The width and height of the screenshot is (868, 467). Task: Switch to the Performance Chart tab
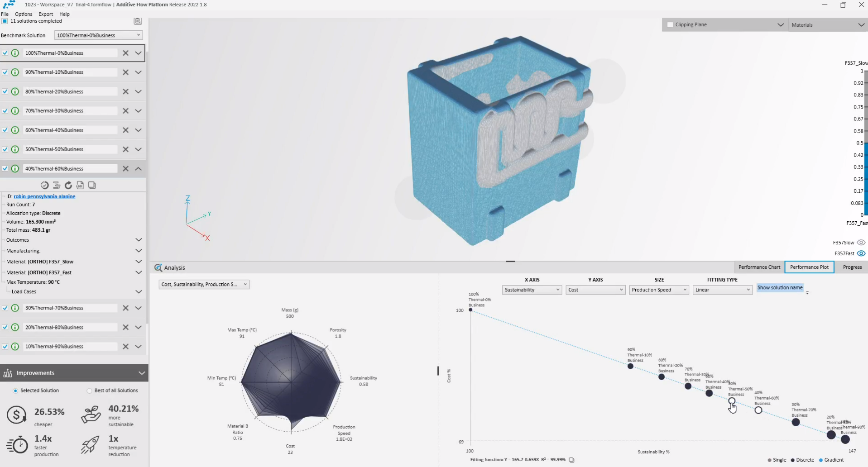coord(759,267)
